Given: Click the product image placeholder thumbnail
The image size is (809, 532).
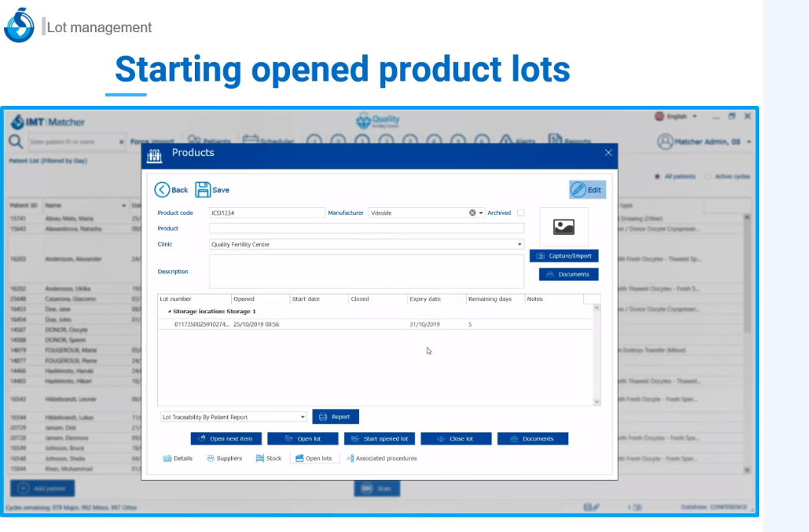Looking at the screenshot, I should pyautogui.click(x=563, y=227).
